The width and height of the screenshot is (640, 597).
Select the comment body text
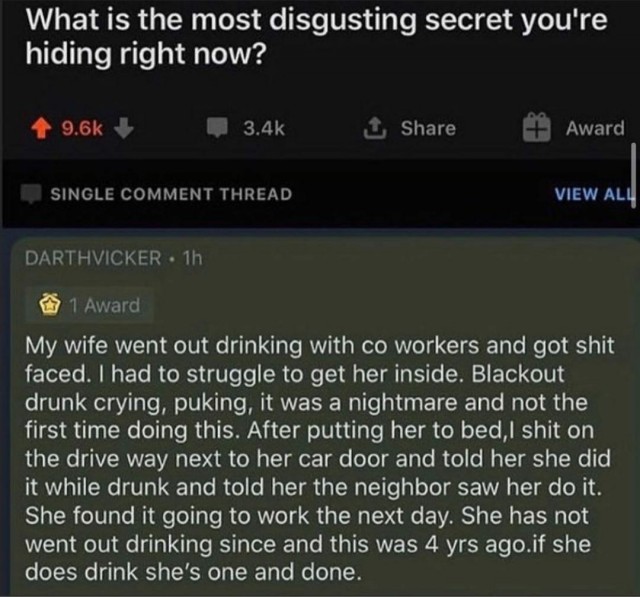(x=320, y=459)
